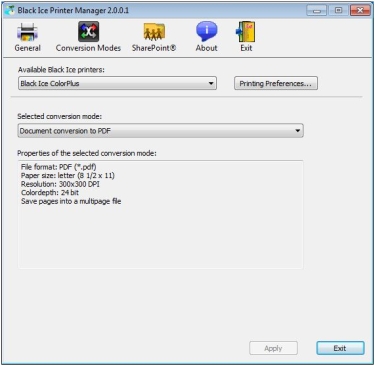
Task: Open the General printer icon tab
Action: (x=27, y=37)
